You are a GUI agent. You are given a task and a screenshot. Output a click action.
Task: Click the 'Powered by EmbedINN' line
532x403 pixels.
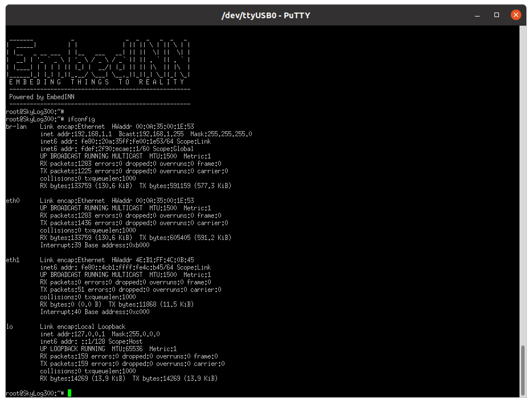click(42, 97)
